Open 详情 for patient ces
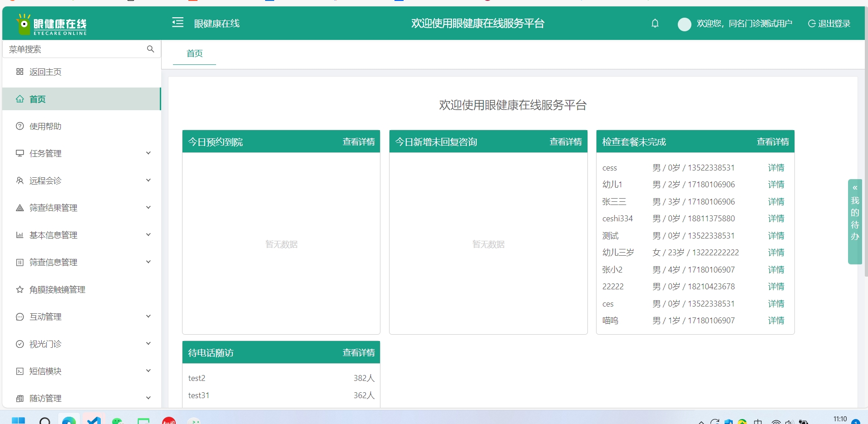Screen dimensions: 868x424 (x=776, y=304)
